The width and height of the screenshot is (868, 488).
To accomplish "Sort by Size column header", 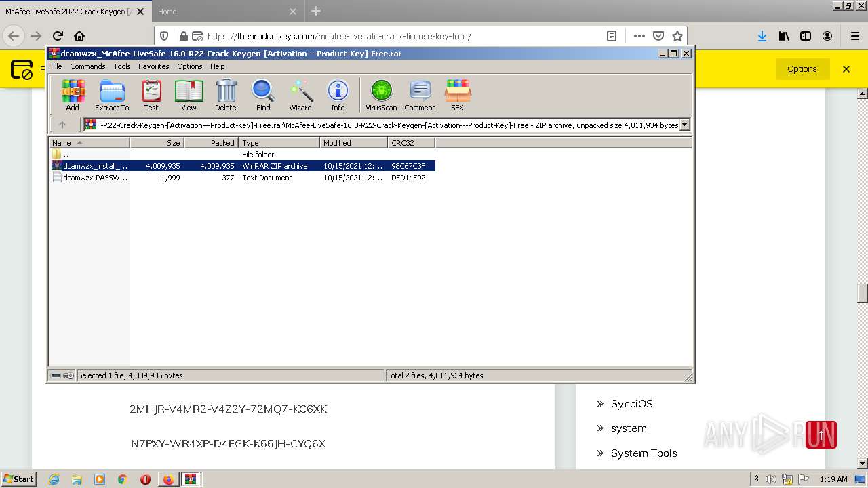I will pos(157,142).
